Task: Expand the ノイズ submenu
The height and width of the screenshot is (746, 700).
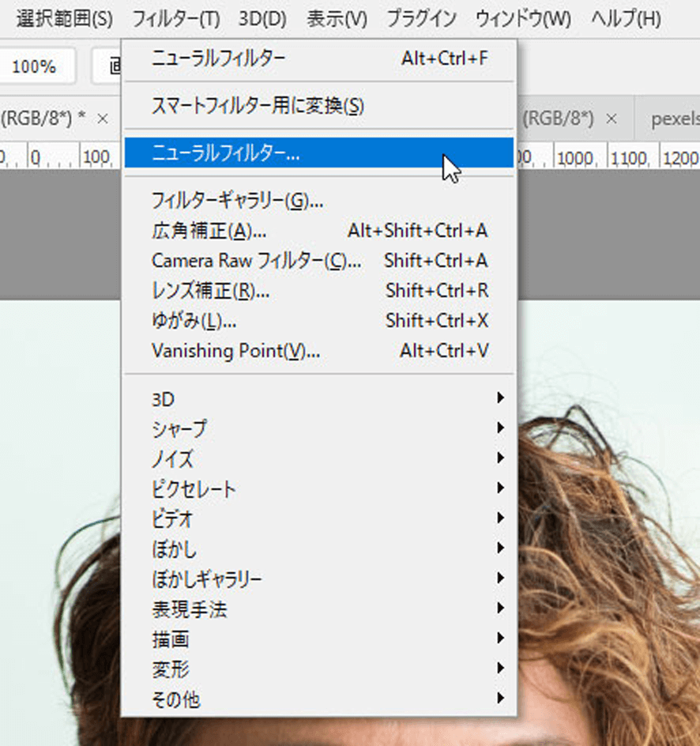Action: [319, 458]
